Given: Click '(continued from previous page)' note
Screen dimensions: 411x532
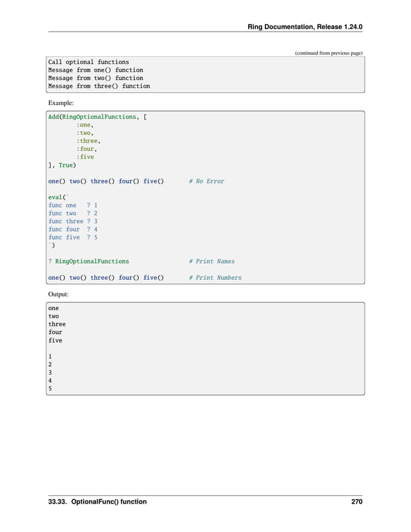Looking at the screenshot, I should pos(329,53).
